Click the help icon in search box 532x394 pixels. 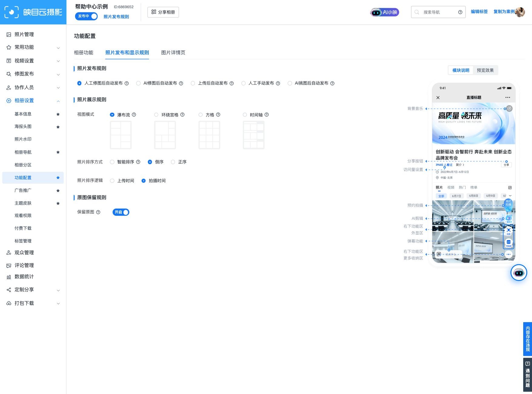[x=460, y=12]
